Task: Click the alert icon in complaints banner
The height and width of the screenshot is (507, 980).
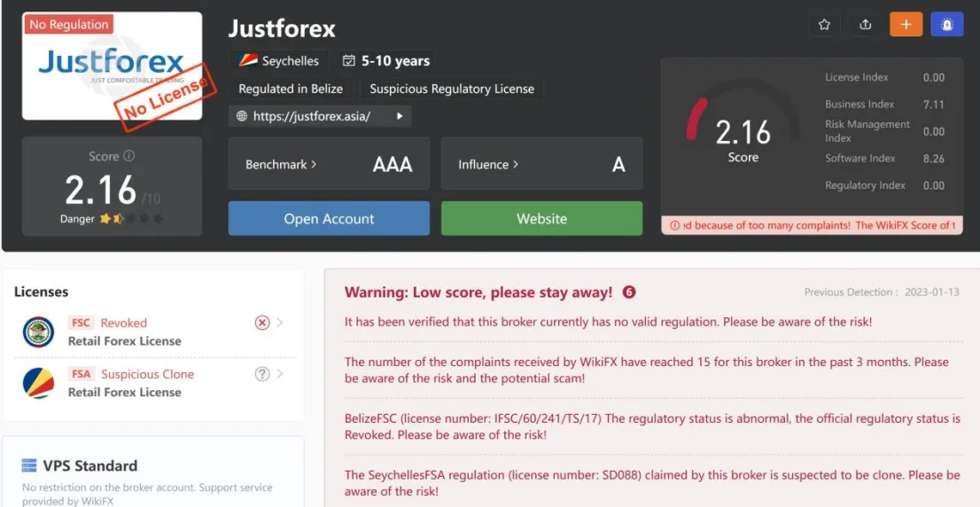Action: tap(674, 225)
